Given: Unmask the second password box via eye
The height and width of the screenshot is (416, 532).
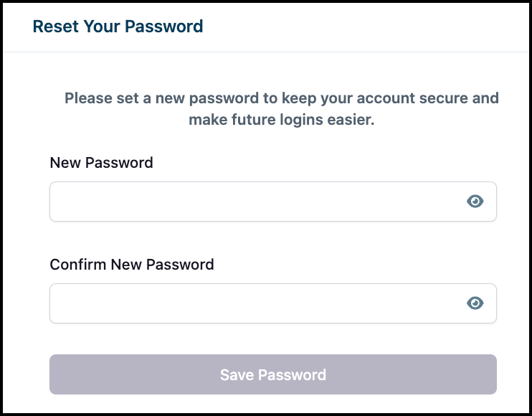Looking at the screenshot, I should click(475, 303).
